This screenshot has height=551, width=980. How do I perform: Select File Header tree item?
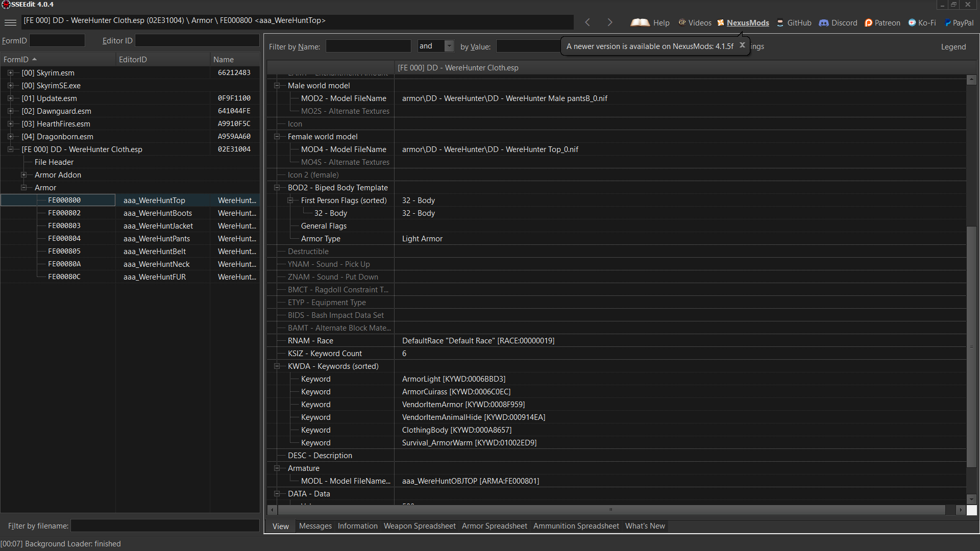[x=54, y=162]
